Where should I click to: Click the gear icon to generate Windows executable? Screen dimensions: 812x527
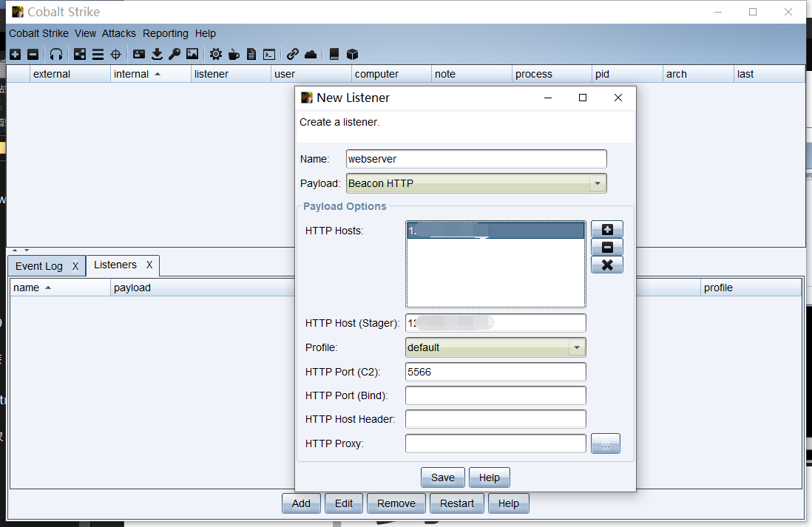tap(216, 54)
